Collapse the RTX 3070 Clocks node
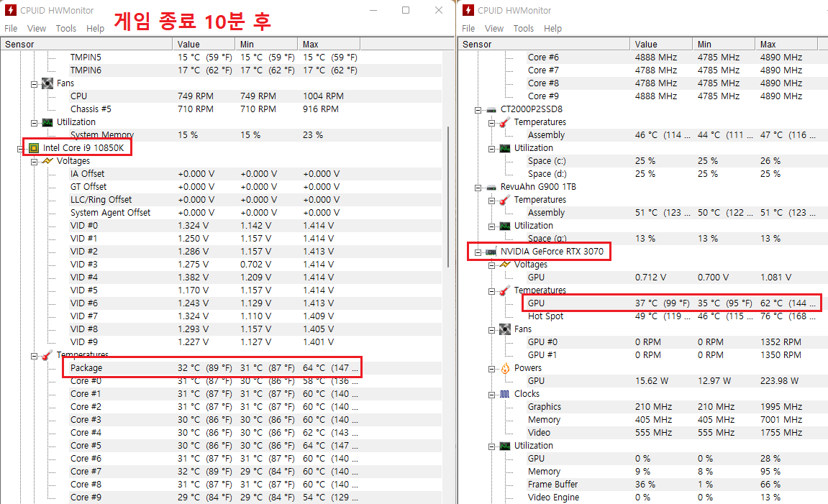The image size is (828, 504). [x=491, y=395]
